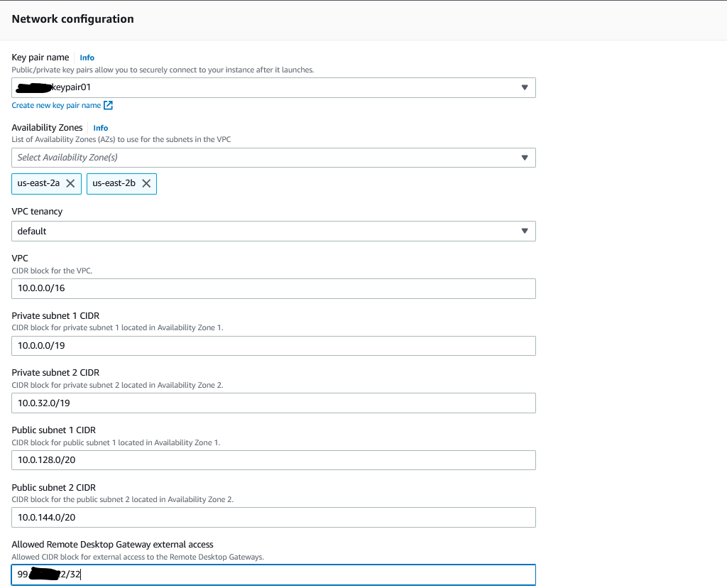This screenshot has height=588, width=727.
Task: Click the Info link beside Key pair name
Action: point(87,58)
